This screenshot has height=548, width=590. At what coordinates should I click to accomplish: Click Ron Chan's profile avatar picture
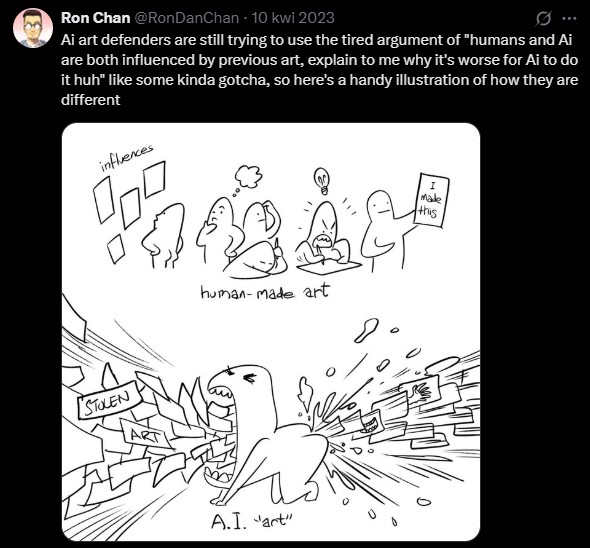click(x=33, y=28)
